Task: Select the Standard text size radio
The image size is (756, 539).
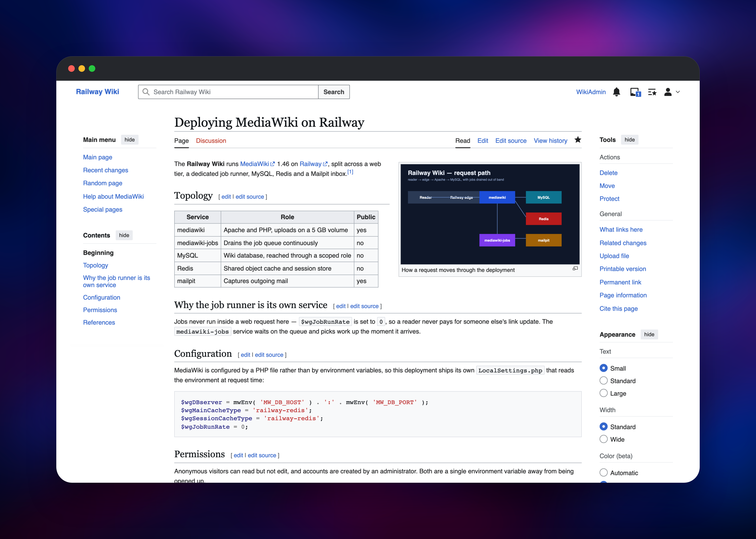Action: (604, 381)
